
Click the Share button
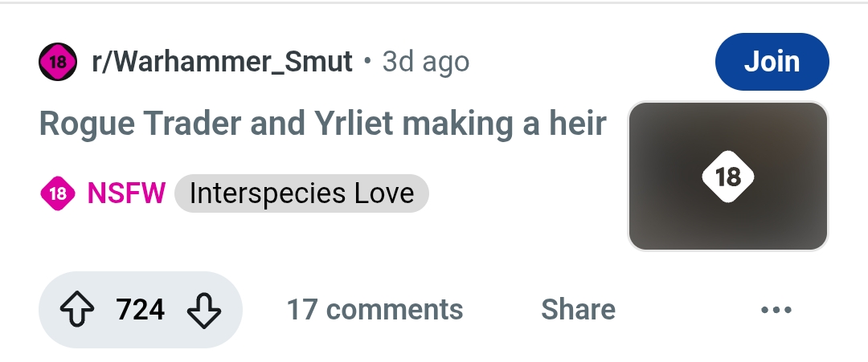tap(578, 310)
